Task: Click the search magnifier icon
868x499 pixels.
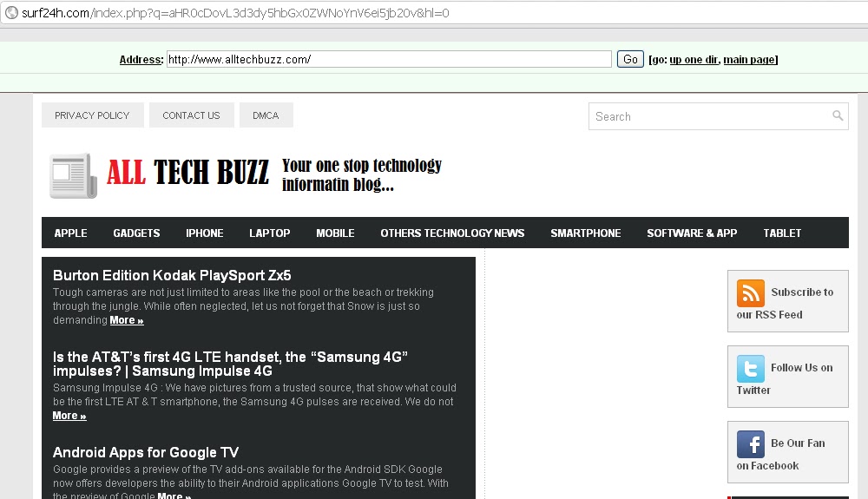Action: (838, 115)
